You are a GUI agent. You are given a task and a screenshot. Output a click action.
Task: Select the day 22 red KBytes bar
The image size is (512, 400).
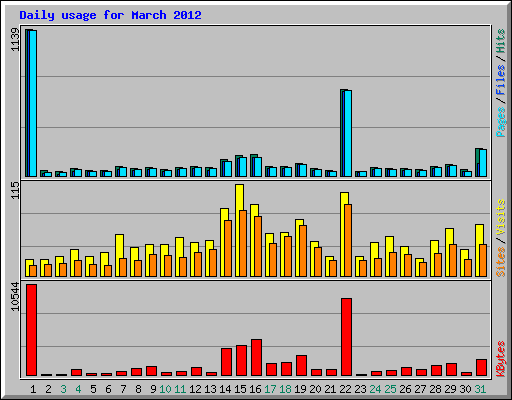tap(347, 337)
